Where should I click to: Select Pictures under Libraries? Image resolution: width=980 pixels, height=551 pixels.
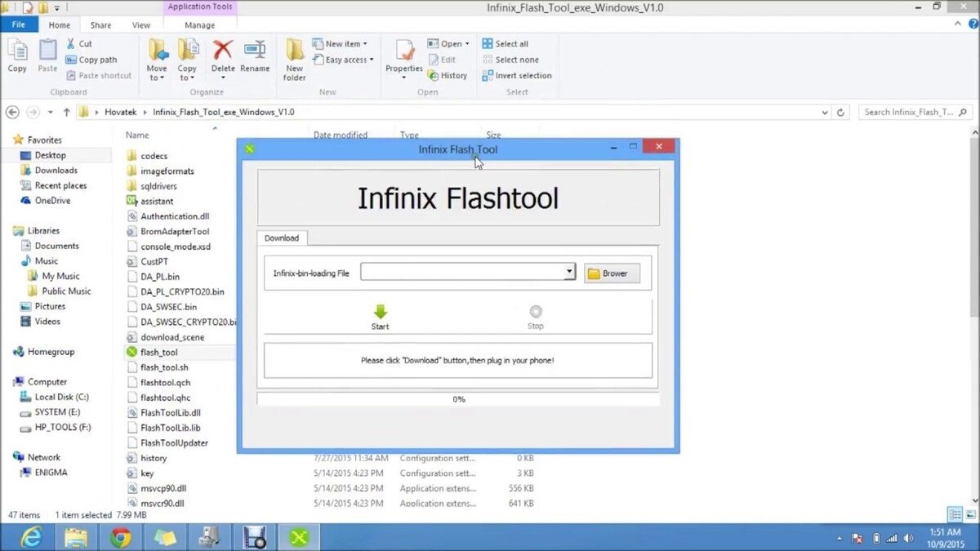tap(50, 306)
